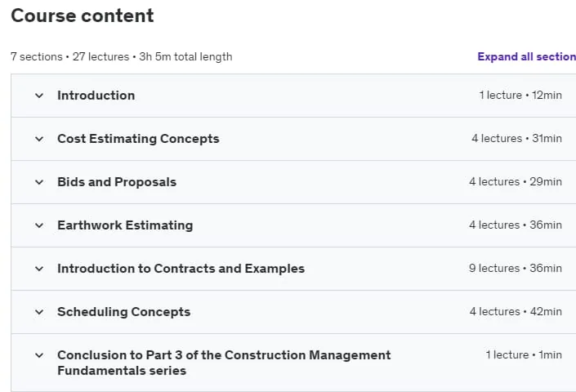Open Conclusion to Part 3 section title

click(224, 363)
